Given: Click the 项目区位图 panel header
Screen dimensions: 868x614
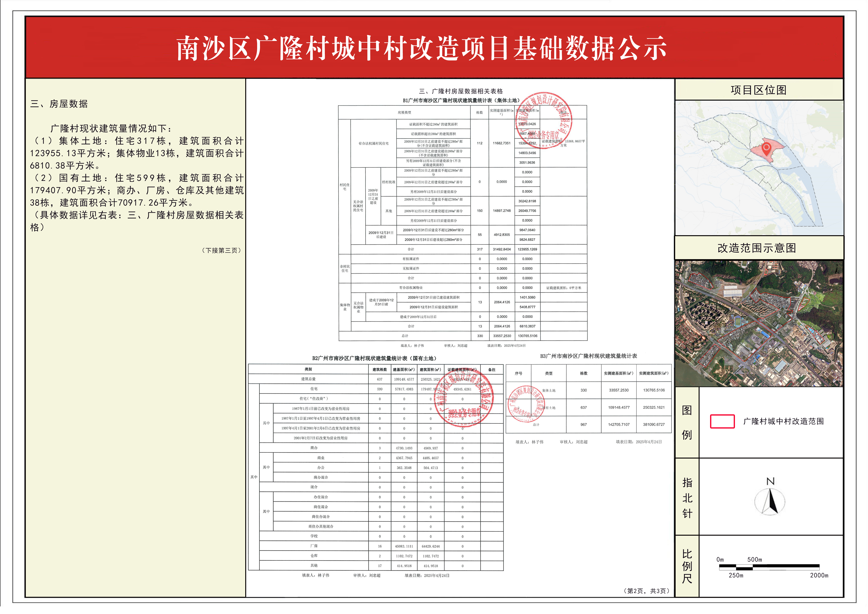Looking at the screenshot, I should [x=759, y=90].
